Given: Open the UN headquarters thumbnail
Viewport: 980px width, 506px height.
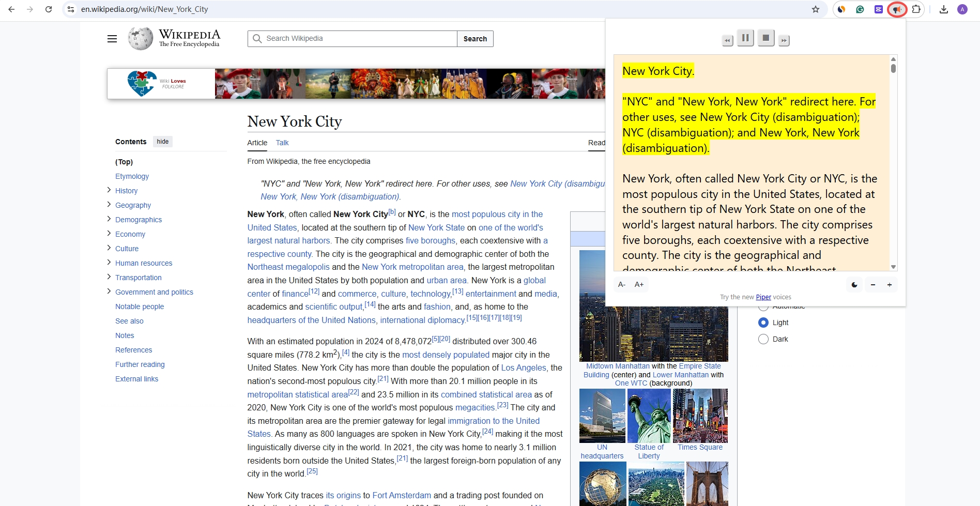Looking at the screenshot, I should pyautogui.click(x=602, y=416).
